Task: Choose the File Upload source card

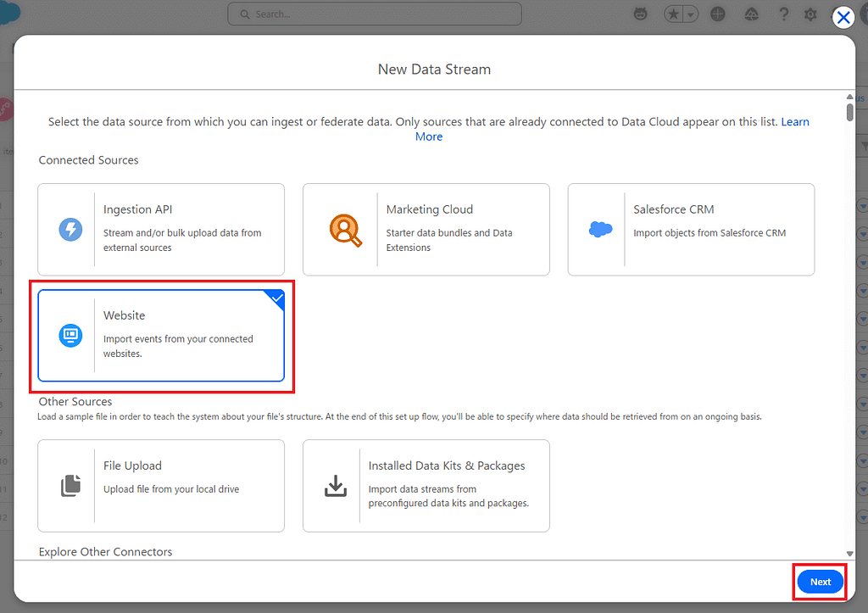Action: [x=161, y=486]
